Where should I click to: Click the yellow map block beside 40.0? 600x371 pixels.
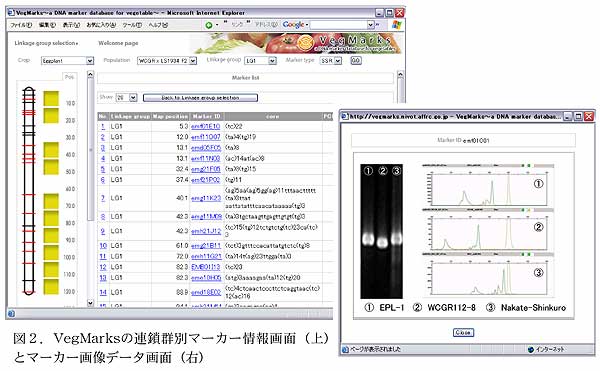(x=51, y=150)
